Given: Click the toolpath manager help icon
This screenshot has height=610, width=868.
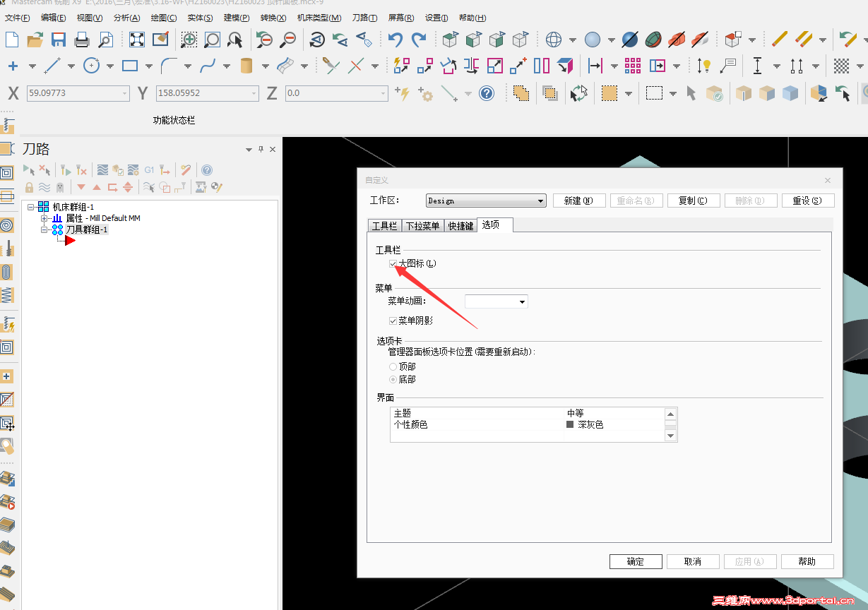Looking at the screenshot, I should click(207, 170).
